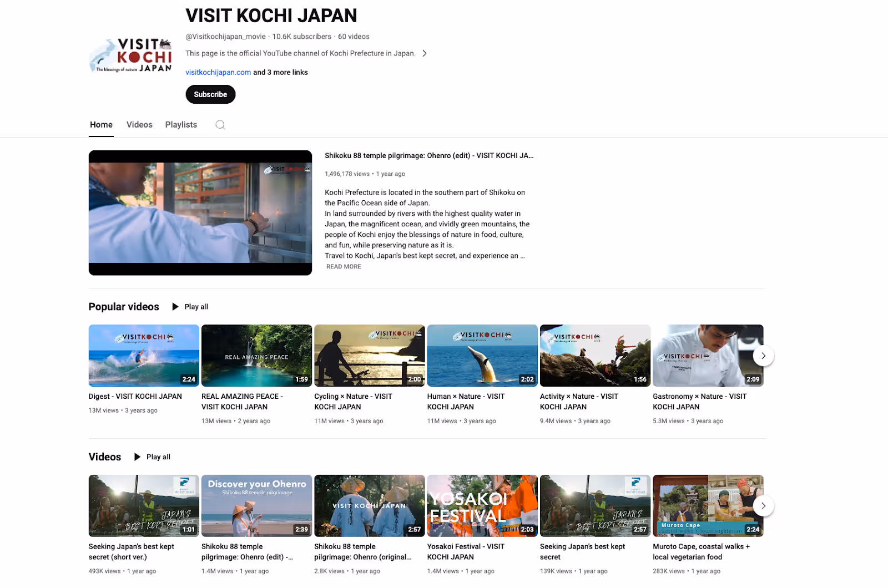Click '10.6K subscribers' text
Image resolution: width=888 pixels, height=588 pixels.
coord(301,37)
